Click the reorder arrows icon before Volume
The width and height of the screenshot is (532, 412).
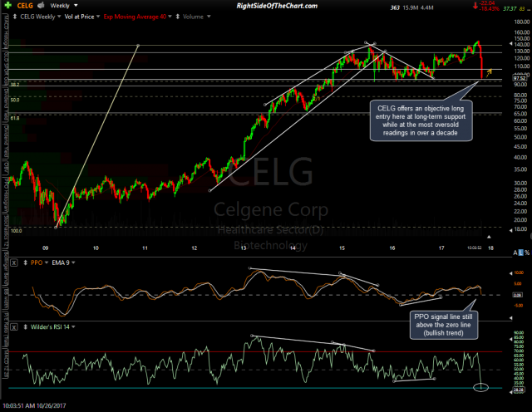(x=177, y=17)
